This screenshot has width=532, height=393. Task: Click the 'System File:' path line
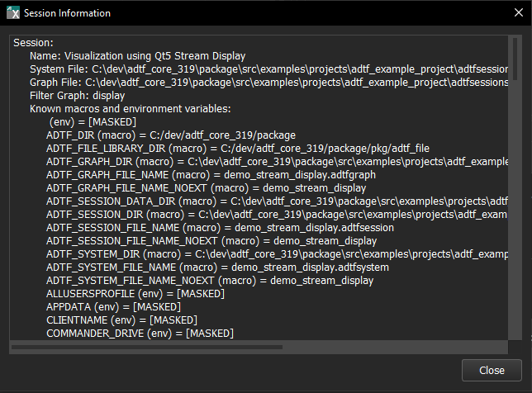(x=268, y=69)
